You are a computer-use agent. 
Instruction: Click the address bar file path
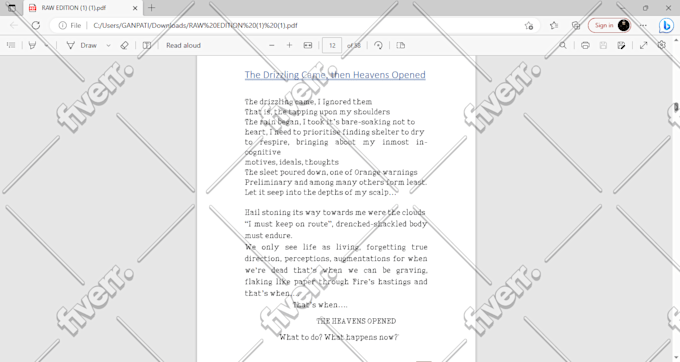pyautogui.click(x=195, y=26)
